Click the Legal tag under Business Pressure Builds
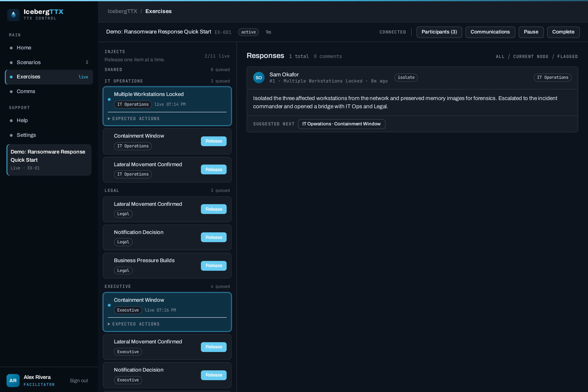 coord(123,271)
